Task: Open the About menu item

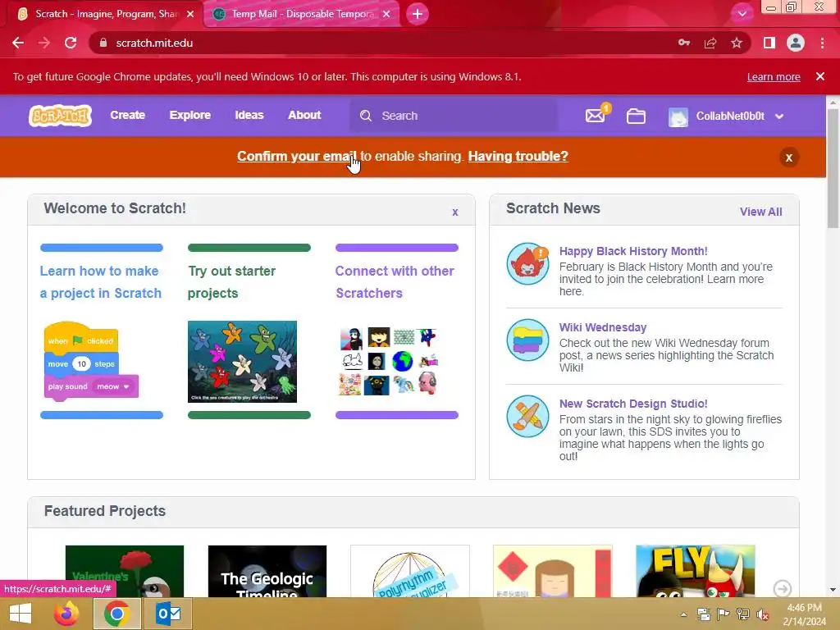Action: (x=304, y=115)
